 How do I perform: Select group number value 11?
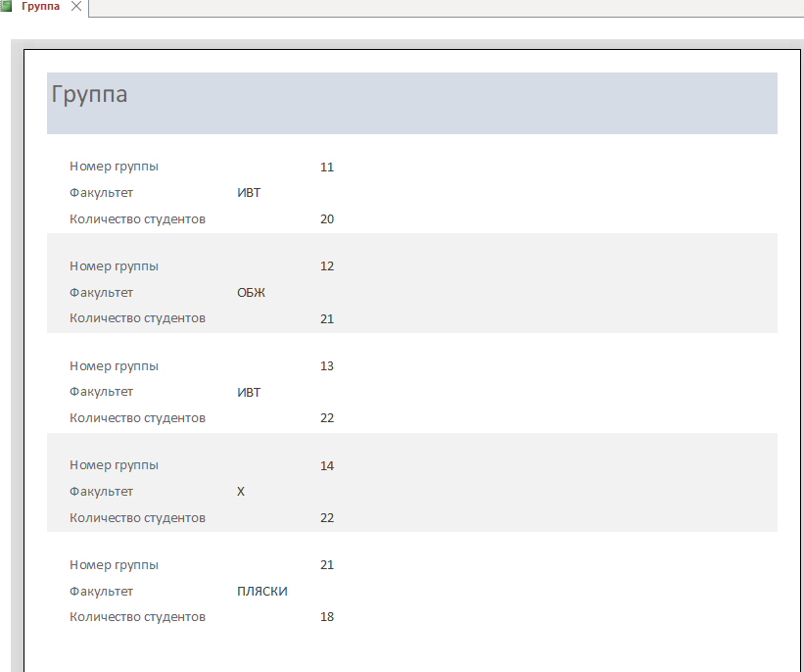[327, 168]
